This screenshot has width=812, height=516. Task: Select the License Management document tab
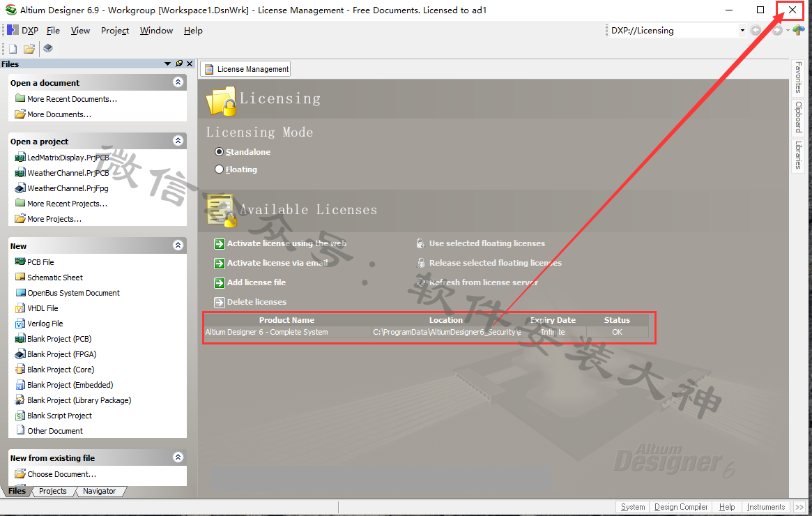[x=246, y=69]
